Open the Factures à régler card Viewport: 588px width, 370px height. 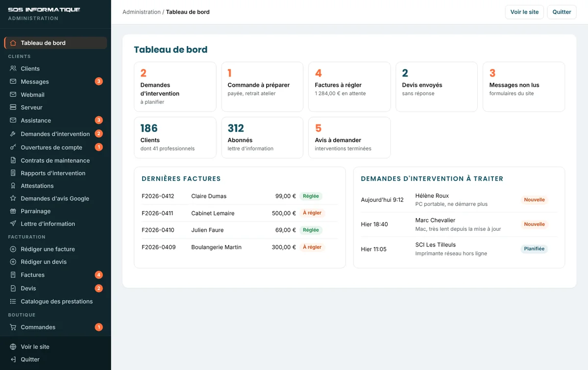click(349, 87)
